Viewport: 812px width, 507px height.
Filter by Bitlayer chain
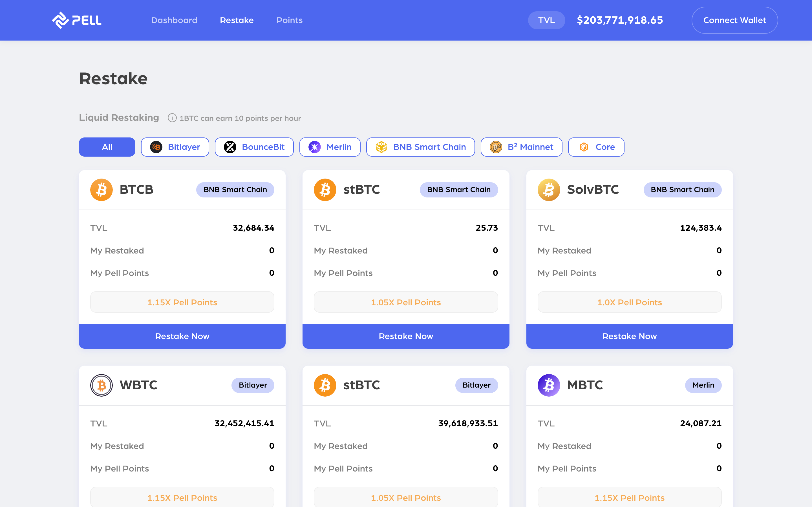coord(175,147)
